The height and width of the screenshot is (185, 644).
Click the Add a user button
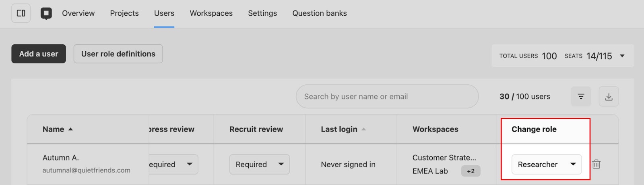(39, 54)
